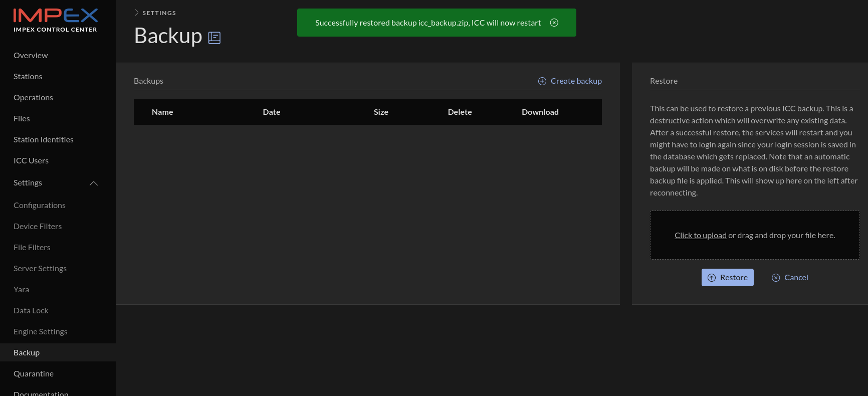Click the Download column header
This screenshot has height=396, width=868.
(540, 112)
